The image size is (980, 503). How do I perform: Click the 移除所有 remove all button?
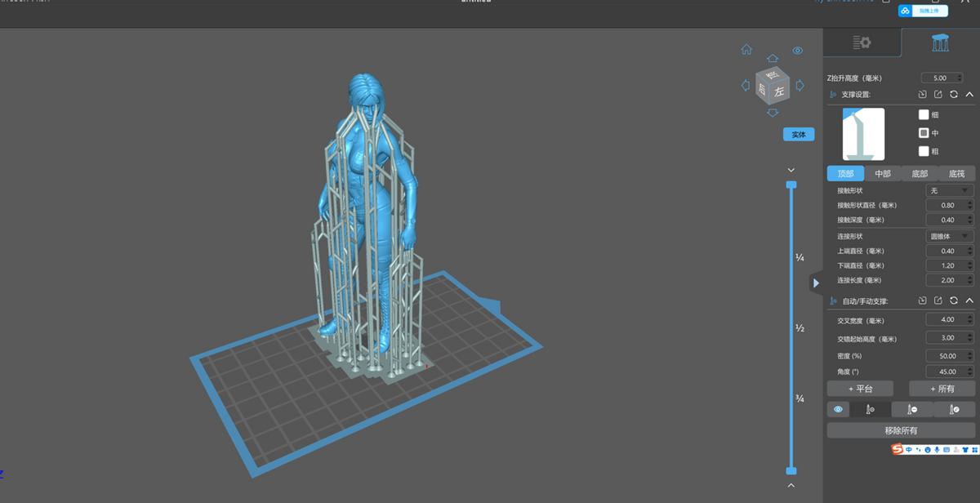pyautogui.click(x=901, y=430)
